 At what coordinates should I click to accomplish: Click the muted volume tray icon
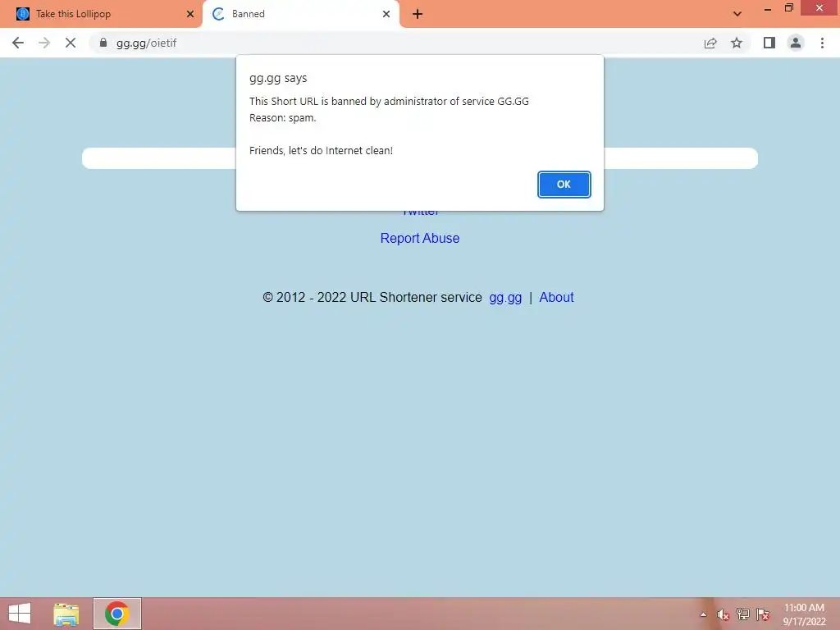tap(723, 614)
